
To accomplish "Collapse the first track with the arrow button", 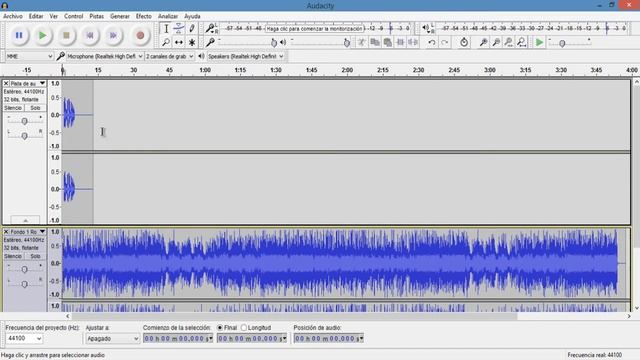I will (x=25, y=220).
